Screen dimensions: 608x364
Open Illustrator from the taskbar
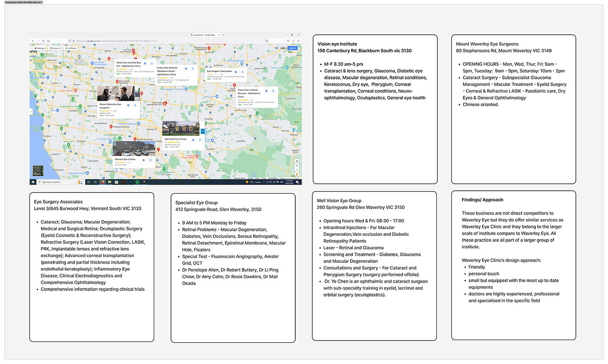[x=123, y=182]
